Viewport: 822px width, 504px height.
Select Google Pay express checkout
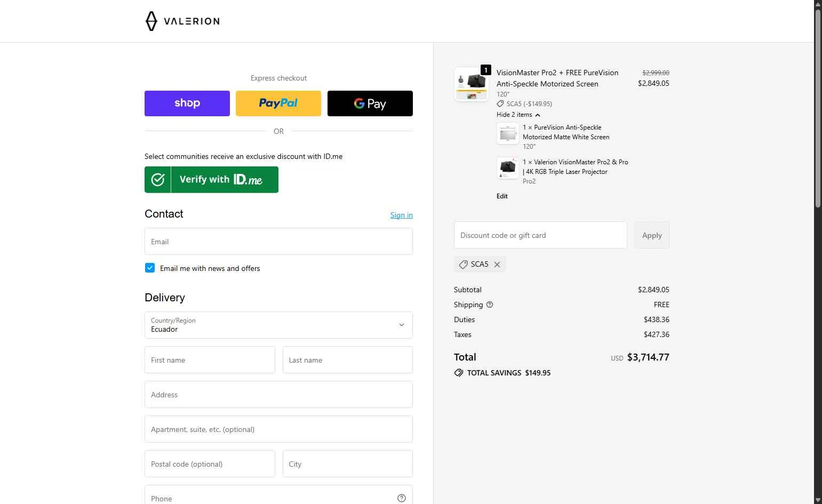(x=370, y=103)
